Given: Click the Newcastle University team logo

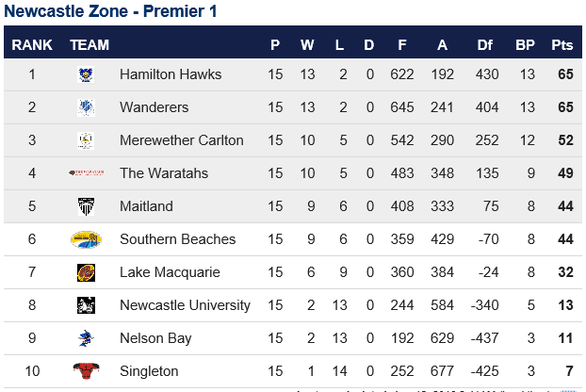Looking at the screenshot, I should pos(86,305).
